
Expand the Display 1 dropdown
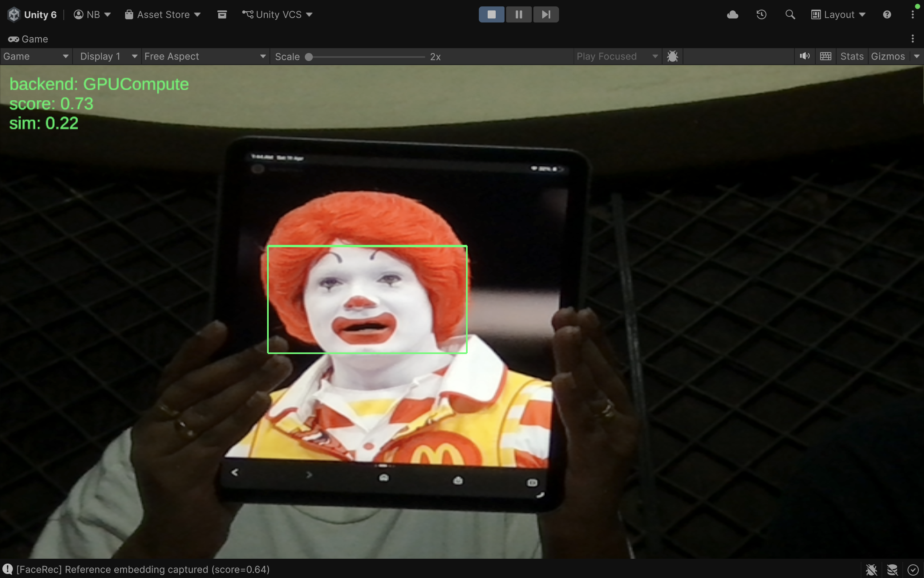tap(107, 56)
